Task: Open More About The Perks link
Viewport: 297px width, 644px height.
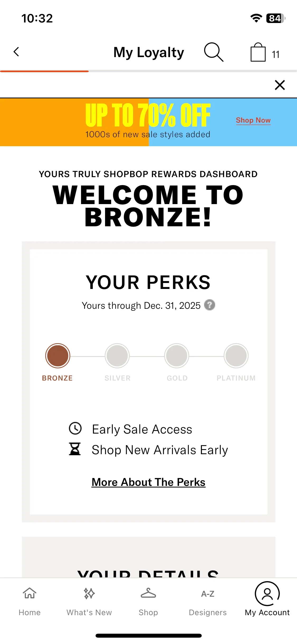Action: pyautogui.click(x=148, y=482)
